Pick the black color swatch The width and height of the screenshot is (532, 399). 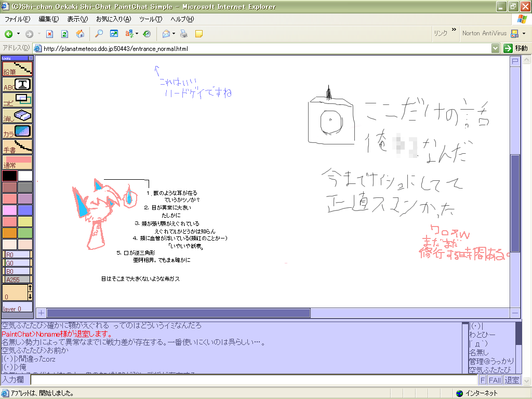[9, 176]
